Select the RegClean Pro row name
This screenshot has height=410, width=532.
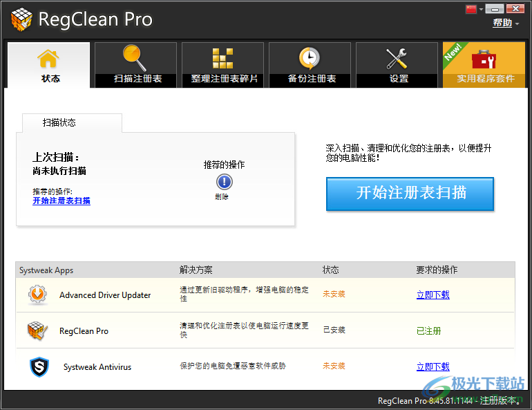tap(84, 331)
